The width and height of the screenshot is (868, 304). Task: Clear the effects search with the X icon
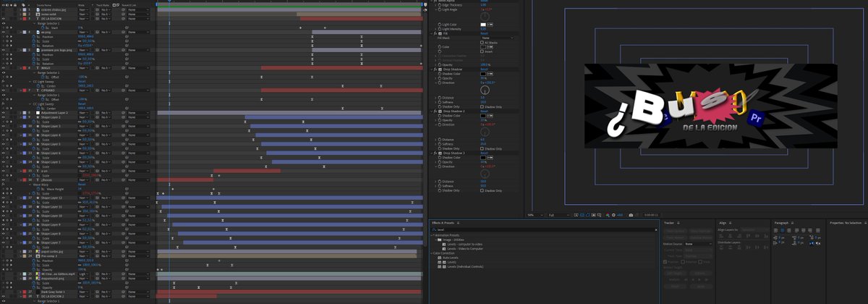(x=656, y=229)
